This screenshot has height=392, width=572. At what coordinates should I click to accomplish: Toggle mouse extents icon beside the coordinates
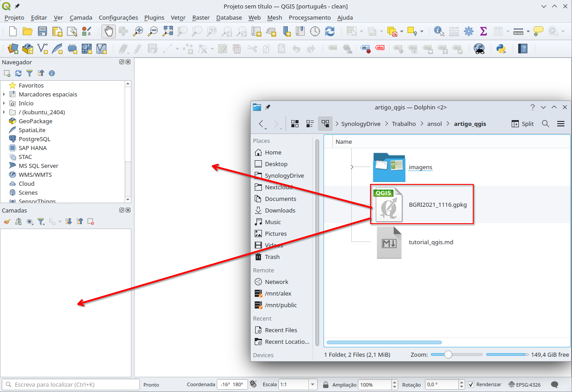(253, 384)
